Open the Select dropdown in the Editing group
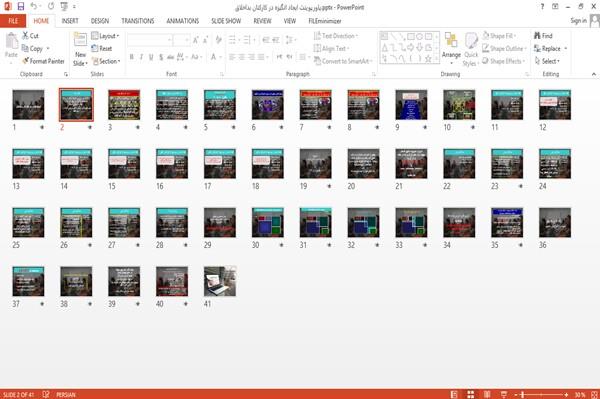The image size is (600, 399). click(x=547, y=61)
